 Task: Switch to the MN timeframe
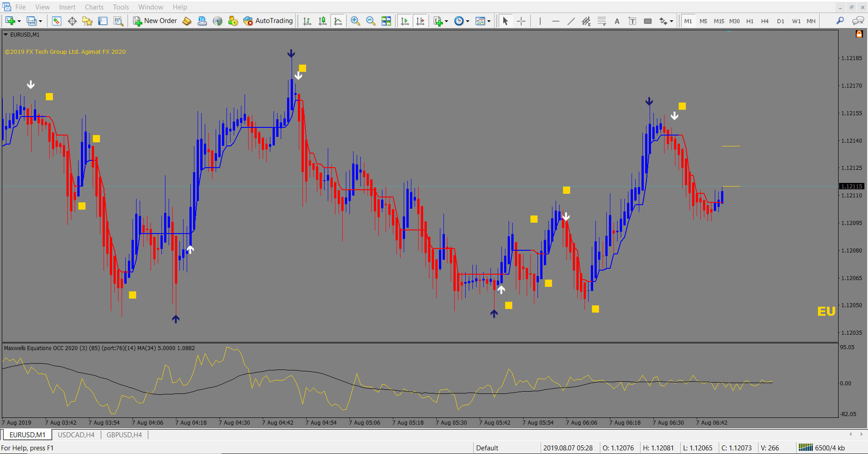[811, 21]
